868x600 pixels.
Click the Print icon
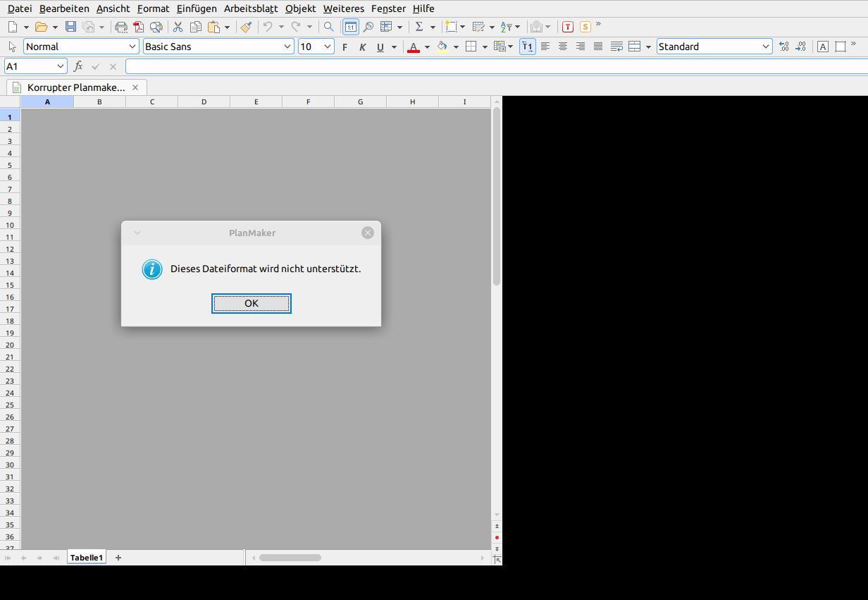(x=121, y=27)
